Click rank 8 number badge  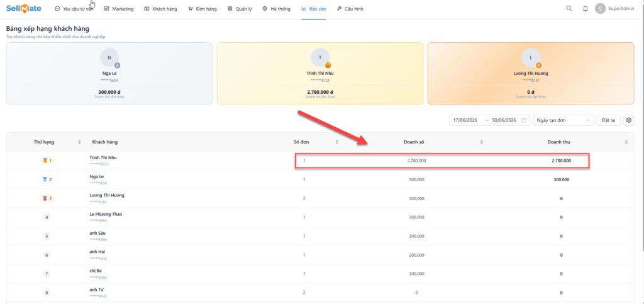(47, 293)
